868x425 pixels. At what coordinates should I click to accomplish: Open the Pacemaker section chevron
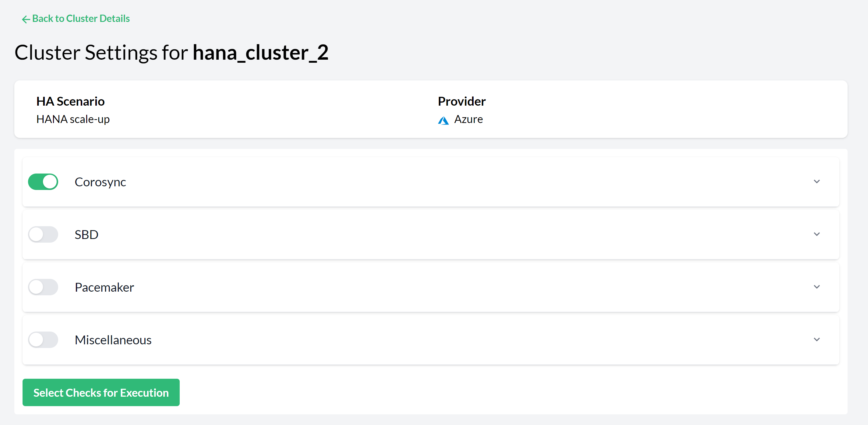click(x=817, y=287)
